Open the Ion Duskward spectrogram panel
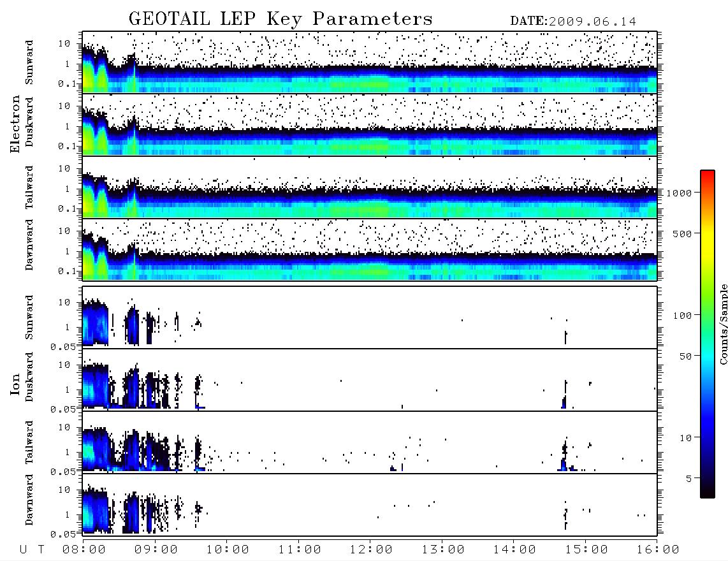This screenshot has width=728, height=561. (x=370, y=380)
